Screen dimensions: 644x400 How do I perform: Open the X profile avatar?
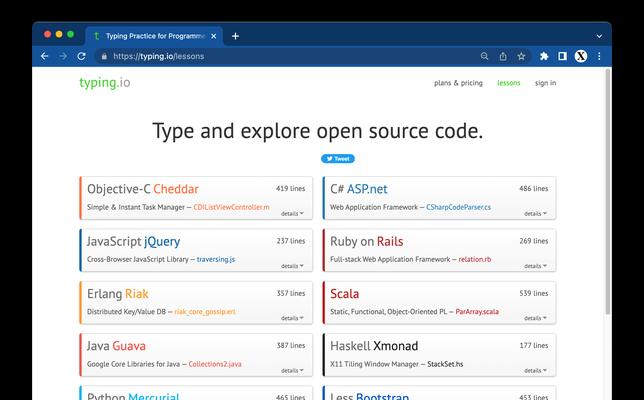581,56
